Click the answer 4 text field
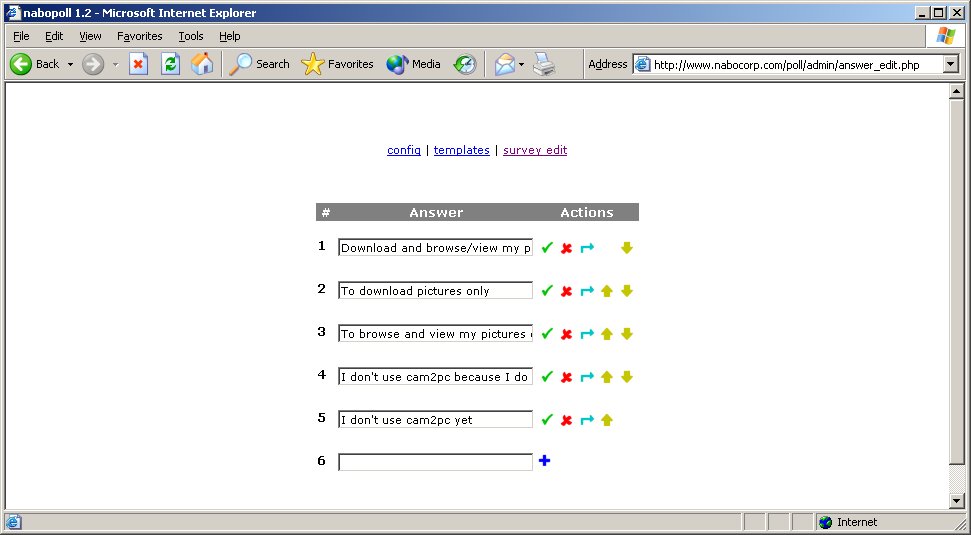 coord(435,376)
